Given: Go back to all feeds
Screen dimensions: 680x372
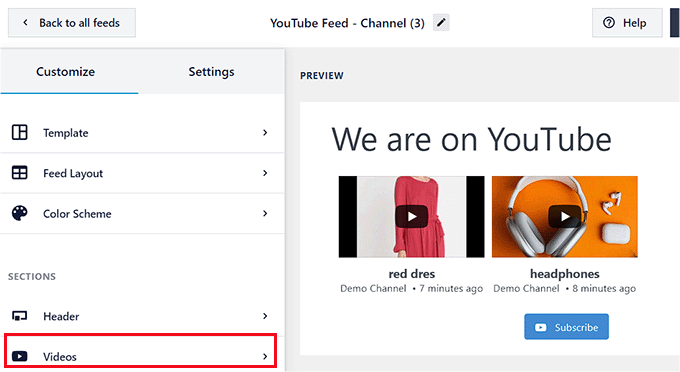Looking at the screenshot, I should (72, 23).
